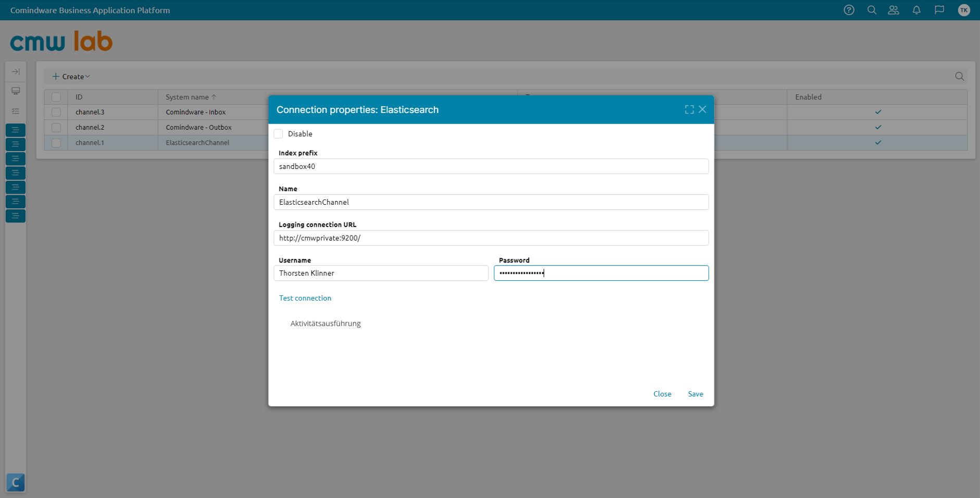
Task: Click the cmw lab logo
Action: tap(61, 41)
